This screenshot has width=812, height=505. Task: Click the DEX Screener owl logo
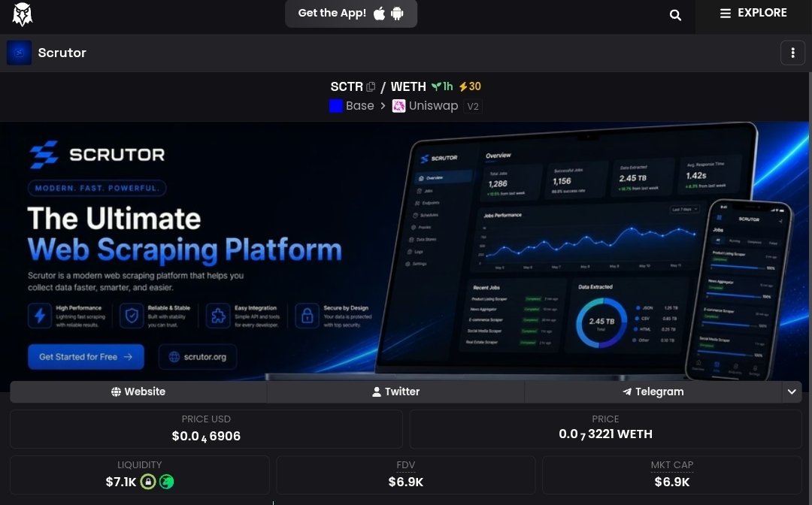(23, 14)
